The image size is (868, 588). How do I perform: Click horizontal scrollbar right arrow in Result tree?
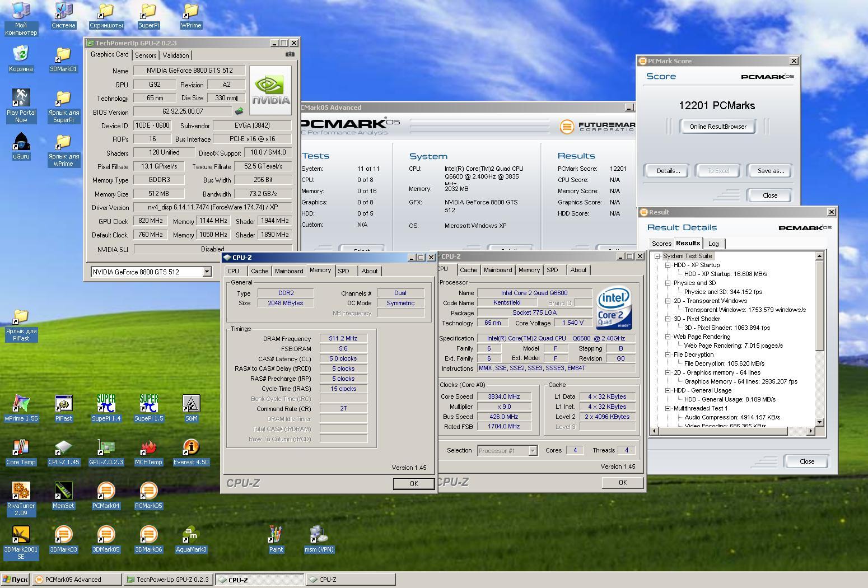click(x=810, y=431)
